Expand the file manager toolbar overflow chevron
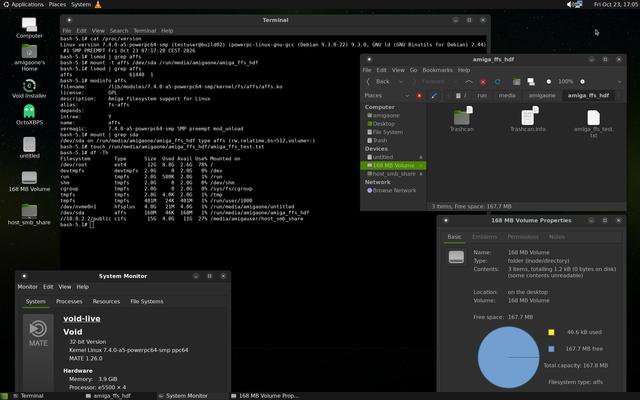Screen dimensions: 640x400 tap(619, 82)
